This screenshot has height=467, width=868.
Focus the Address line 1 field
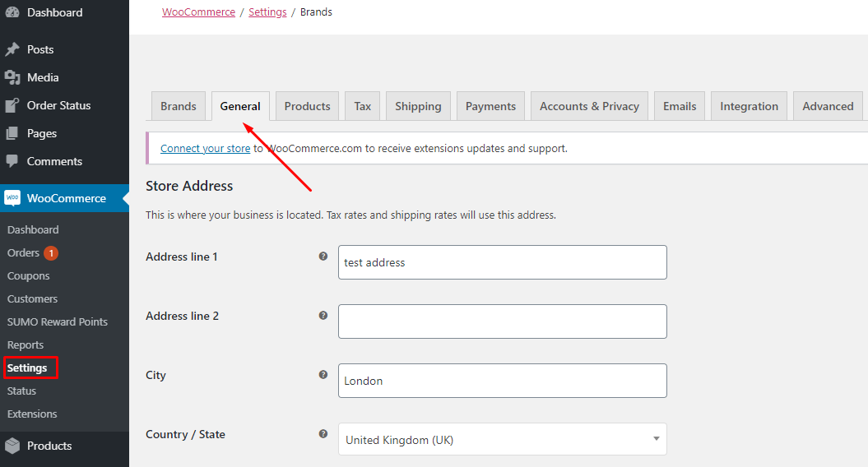502,262
